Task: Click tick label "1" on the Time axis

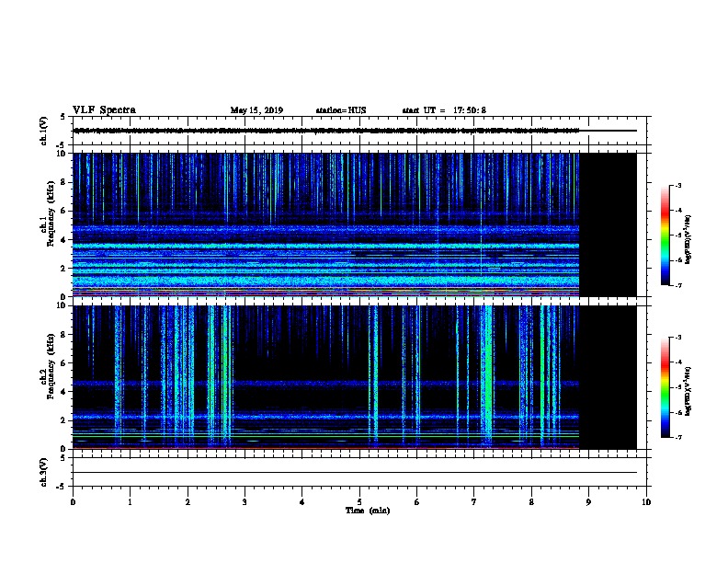Action: click(130, 502)
